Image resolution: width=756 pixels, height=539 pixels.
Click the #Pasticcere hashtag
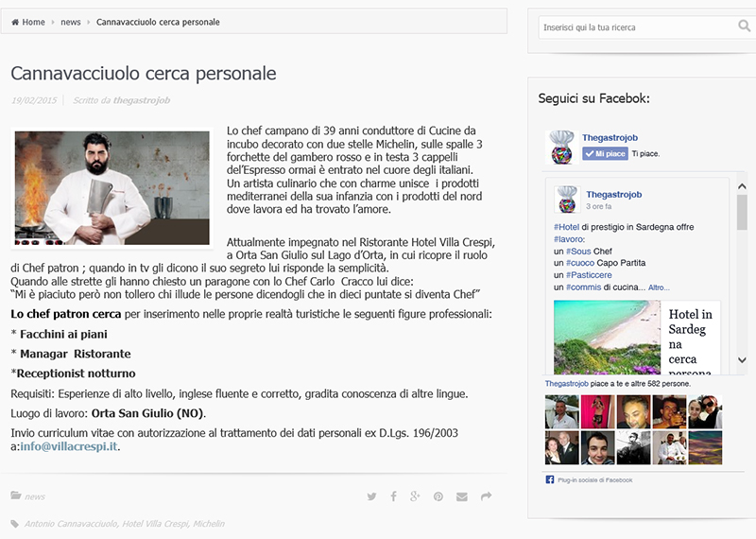(589, 275)
